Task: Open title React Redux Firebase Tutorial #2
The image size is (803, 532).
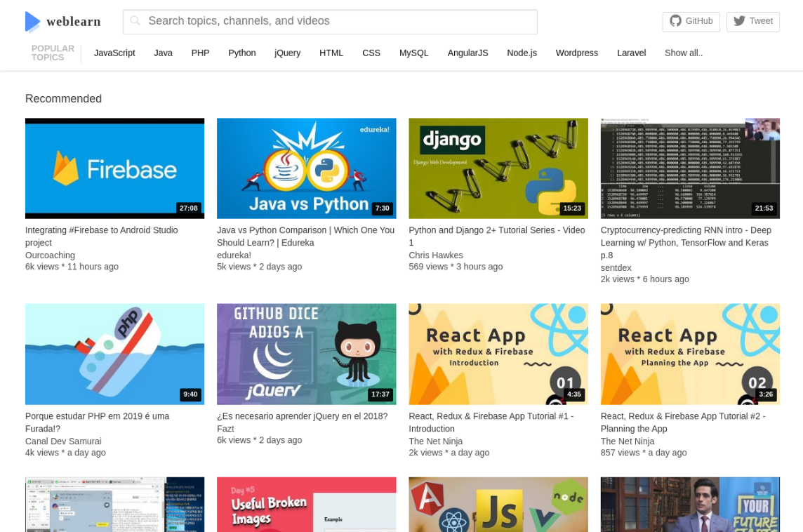Action: point(683,422)
